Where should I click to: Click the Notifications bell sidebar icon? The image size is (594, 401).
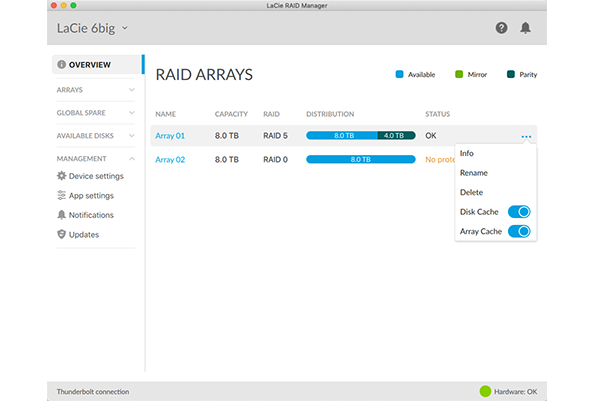tap(61, 215)
